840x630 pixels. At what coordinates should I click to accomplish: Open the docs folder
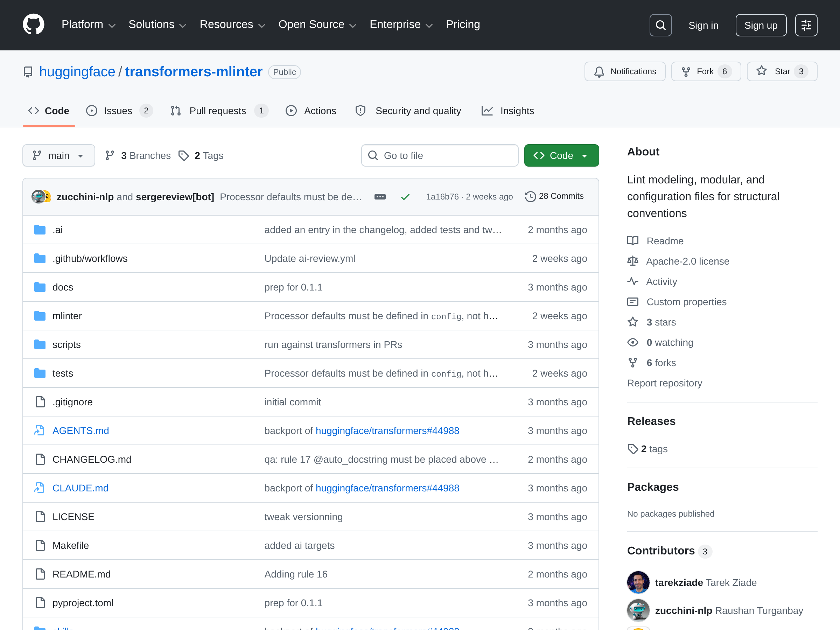(x=63, y=287)
